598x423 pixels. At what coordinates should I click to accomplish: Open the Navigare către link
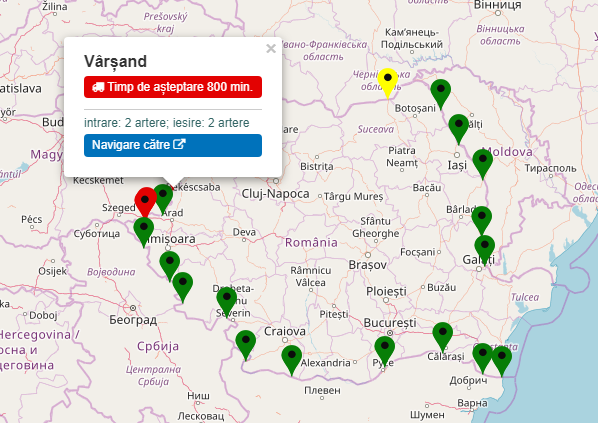tap(173, 145)
